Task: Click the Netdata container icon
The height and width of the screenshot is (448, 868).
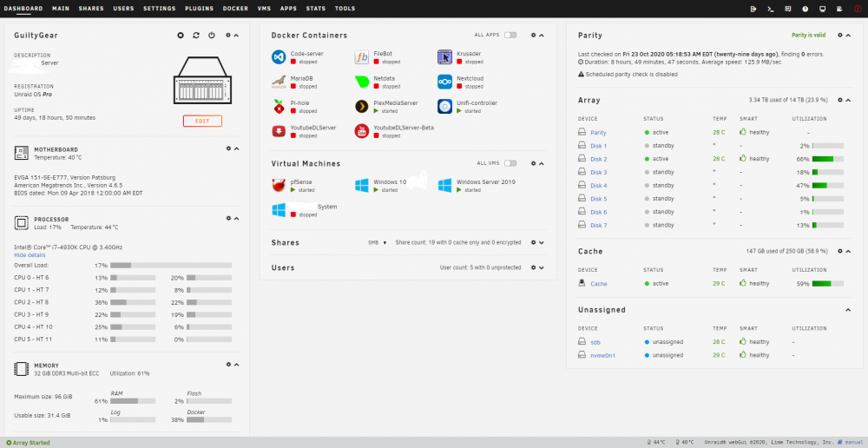Action: pyautogui.click(x=361, y=82)
